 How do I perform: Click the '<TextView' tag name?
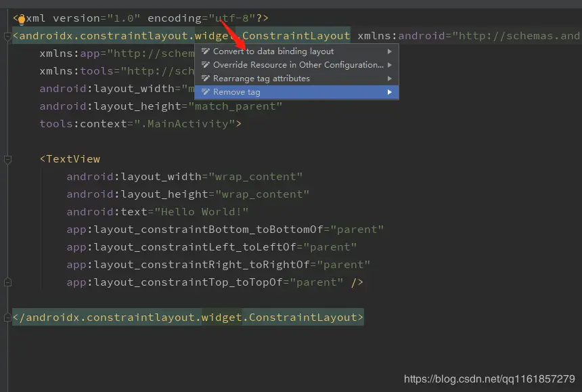[x=70, y=159]
